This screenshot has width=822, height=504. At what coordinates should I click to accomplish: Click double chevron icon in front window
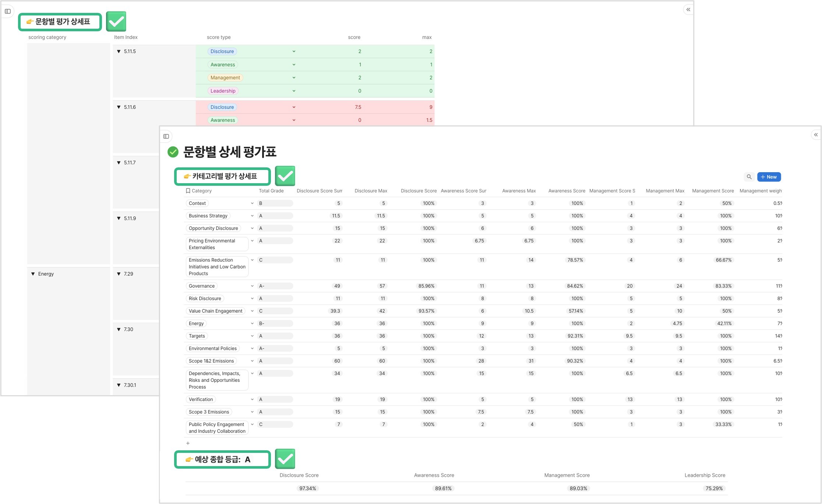(816, 135)
